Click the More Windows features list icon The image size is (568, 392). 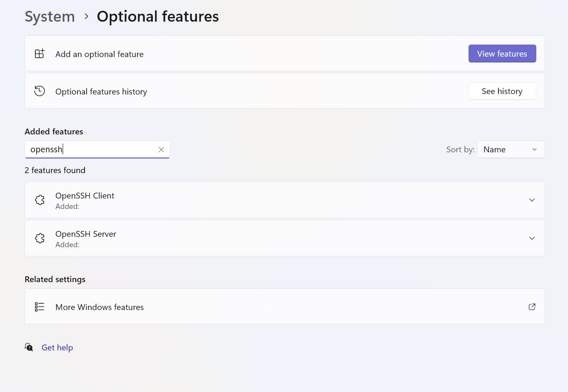coord(40,307)
